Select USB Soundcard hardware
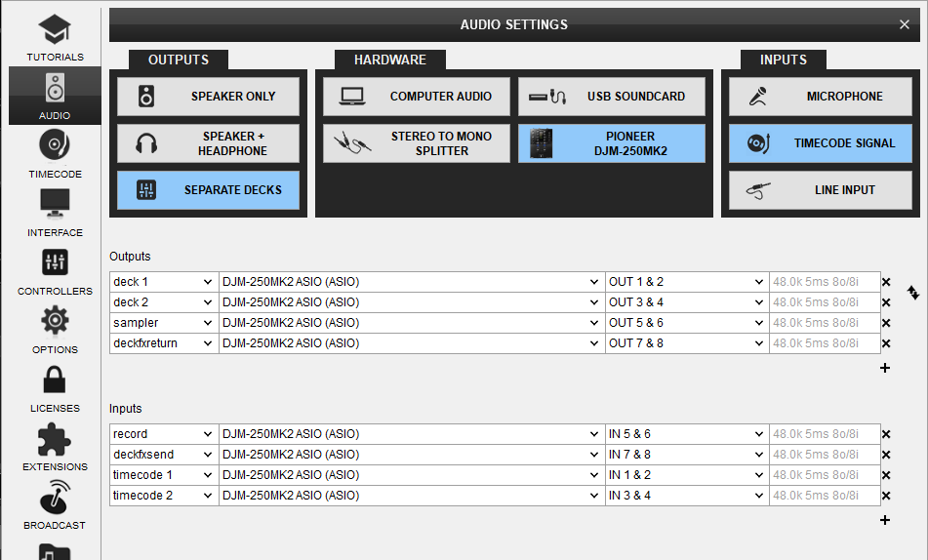928x560 pixels. (x=612, y=97)
